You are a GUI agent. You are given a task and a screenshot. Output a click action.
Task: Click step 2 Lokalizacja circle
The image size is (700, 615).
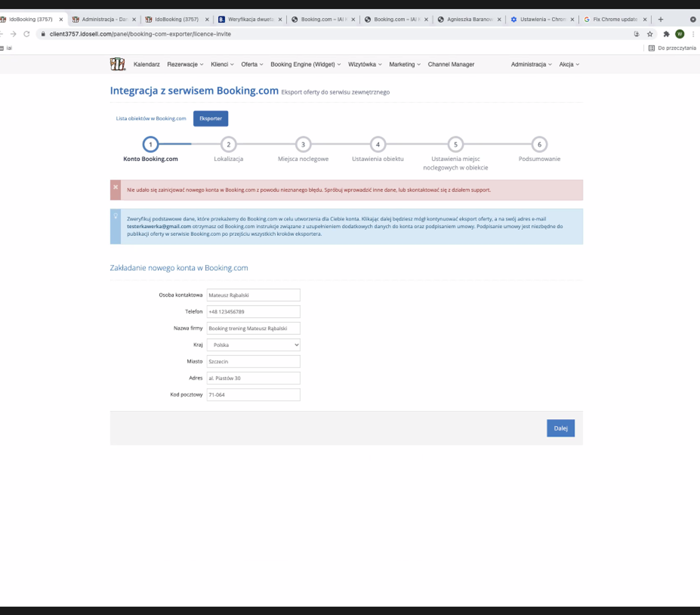[x=228, y=145]
